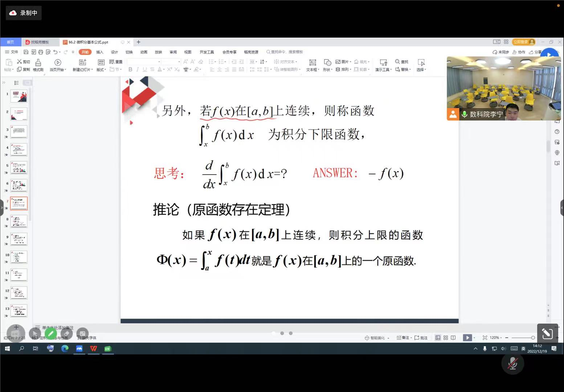Toggle Superscript formatting

point(169,69)
